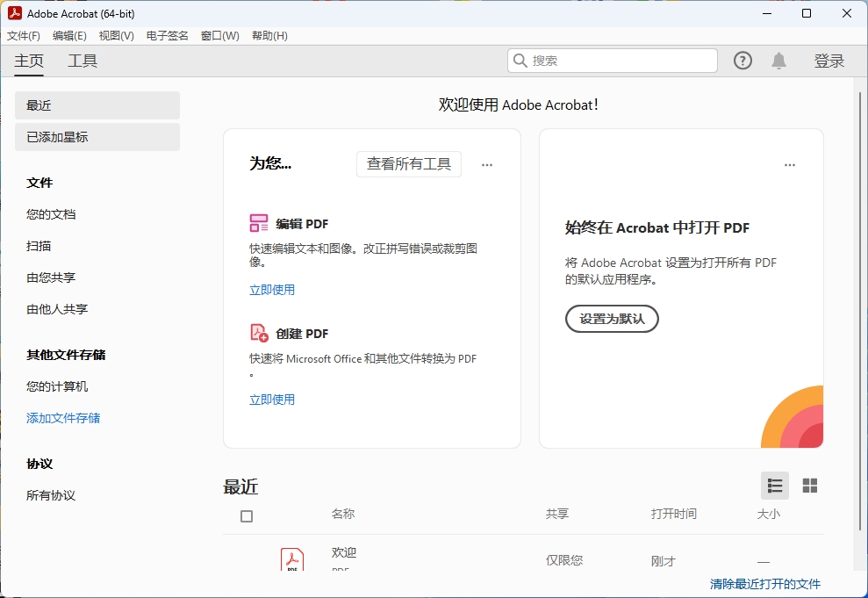The image size is (868, 598).
Task: Open the 为您 card overflow menu
Action: point(487,164)
